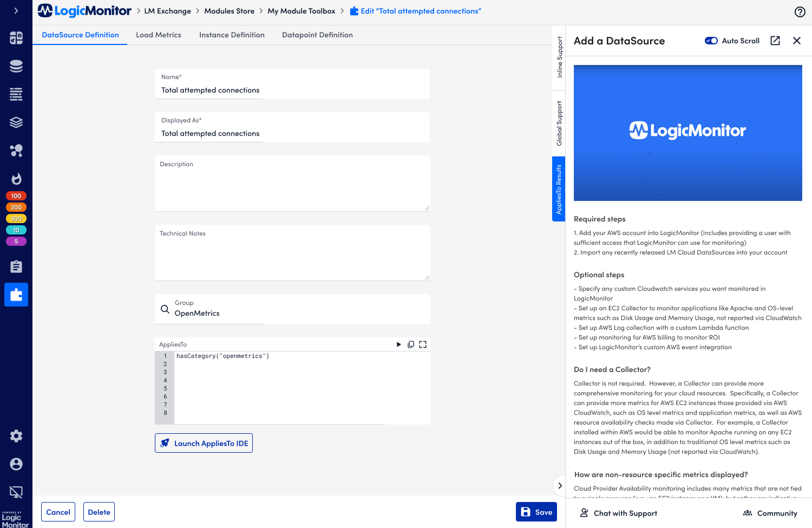The height and width of the screenshot is (528, 812).
Task: Open the Community link
Action: coord(770,513)
